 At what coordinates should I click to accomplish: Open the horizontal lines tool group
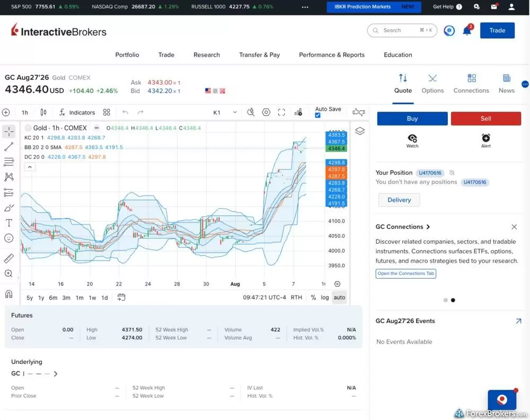click(x=9, y=162)
